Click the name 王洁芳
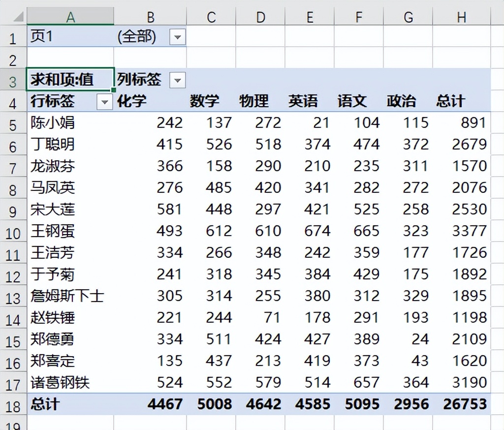 point(53,252)
